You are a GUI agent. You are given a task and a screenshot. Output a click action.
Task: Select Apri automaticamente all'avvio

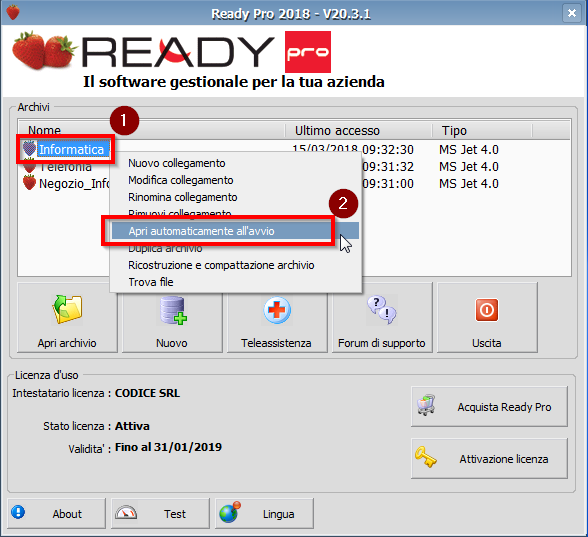(236, 231)
